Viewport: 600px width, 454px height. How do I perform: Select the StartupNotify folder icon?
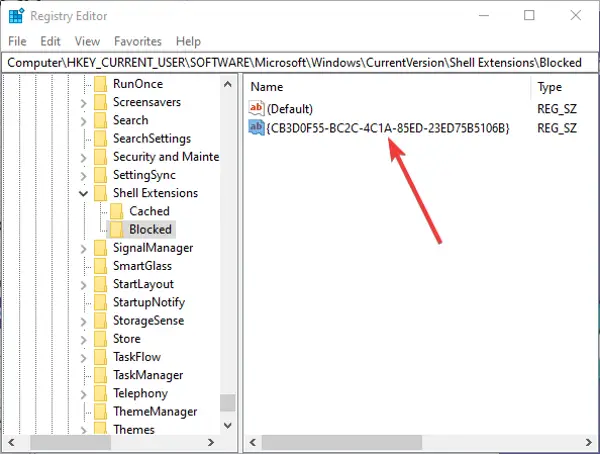tap(101, 302)
